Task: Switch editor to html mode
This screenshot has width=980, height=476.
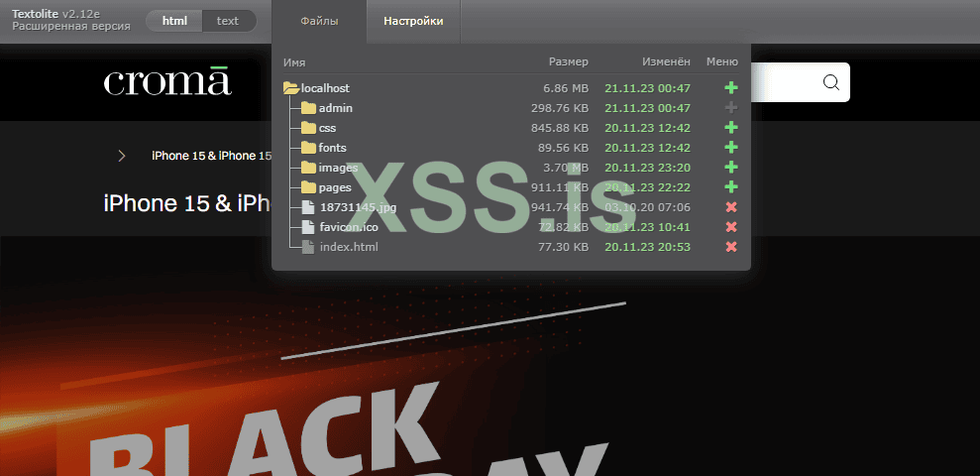Action: pos(174,21)
